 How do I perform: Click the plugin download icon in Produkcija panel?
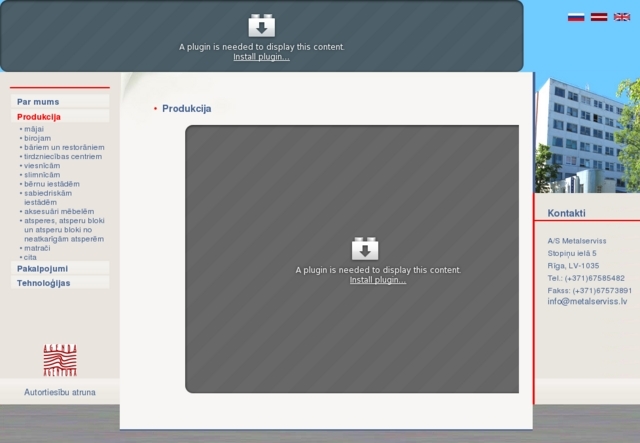pos(364,249)
